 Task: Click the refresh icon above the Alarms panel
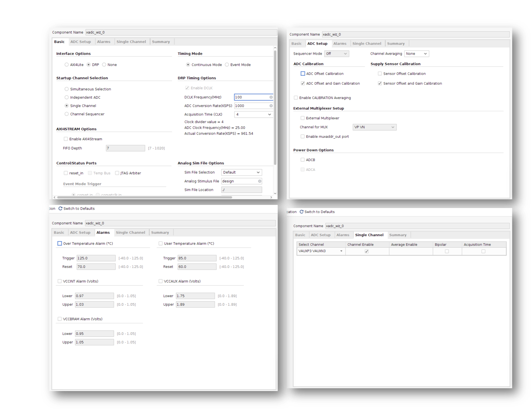(x=60, y=209)
